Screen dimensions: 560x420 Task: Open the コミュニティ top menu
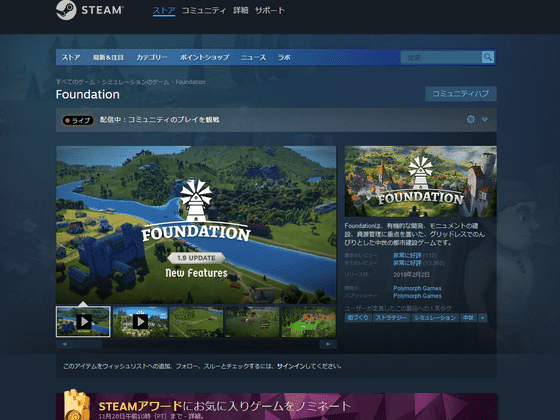point(204,11)
